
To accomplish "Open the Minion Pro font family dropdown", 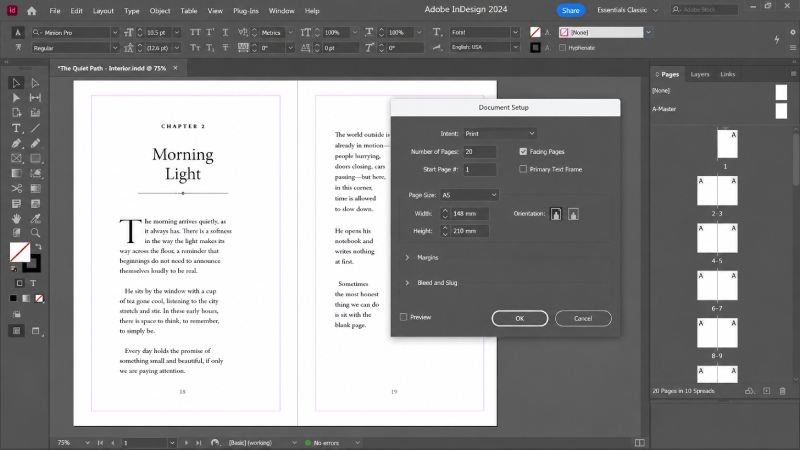I will coord(115,32).
